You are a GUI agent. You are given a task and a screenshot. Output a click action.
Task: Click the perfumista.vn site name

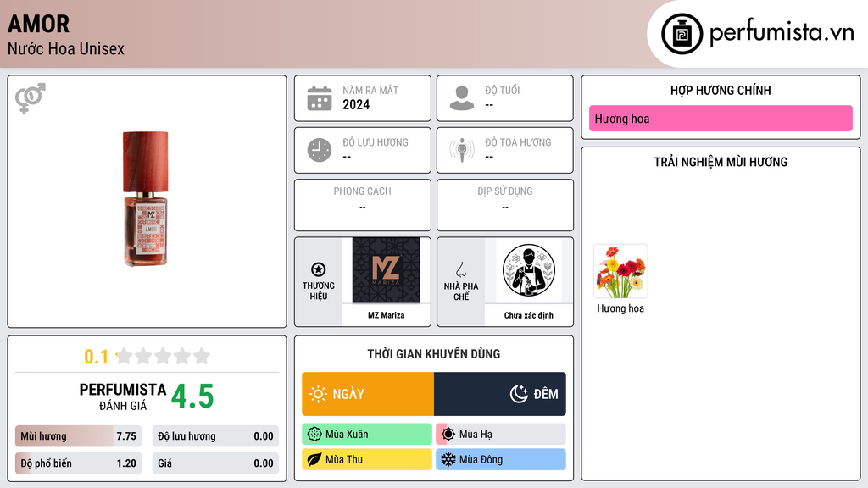[x=782, y=33]
